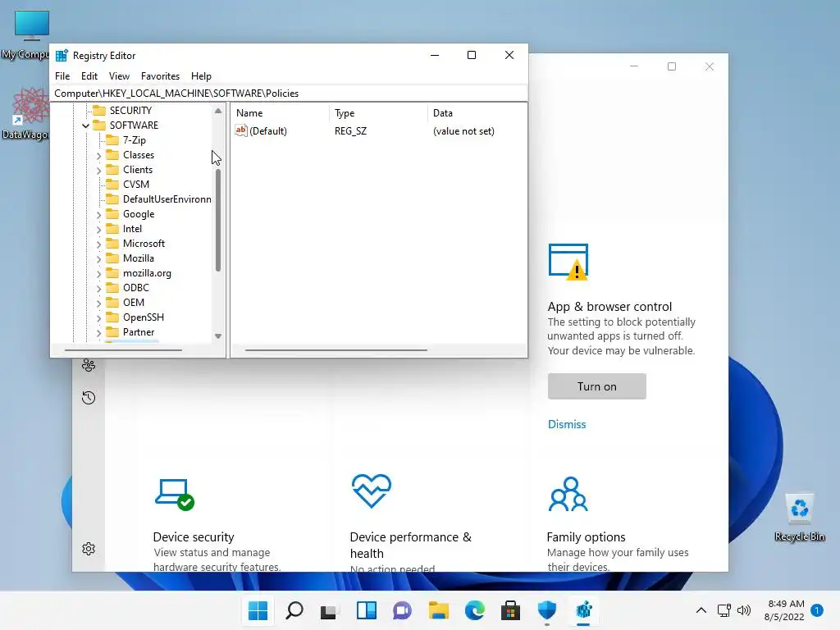Image resolution: width=840 pixels, height=630 pixels.
Task: Open Device performance & health section
Action: pyautogui.click(x=410, y=545)
